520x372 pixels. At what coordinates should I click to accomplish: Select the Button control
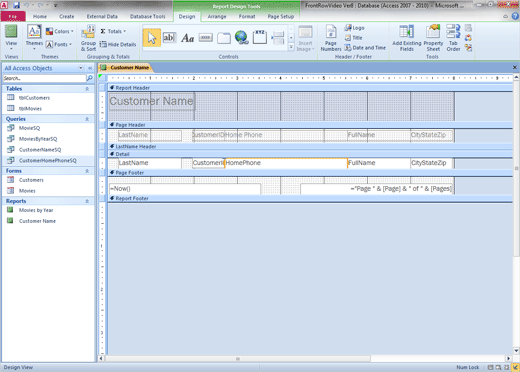[206, 38]
